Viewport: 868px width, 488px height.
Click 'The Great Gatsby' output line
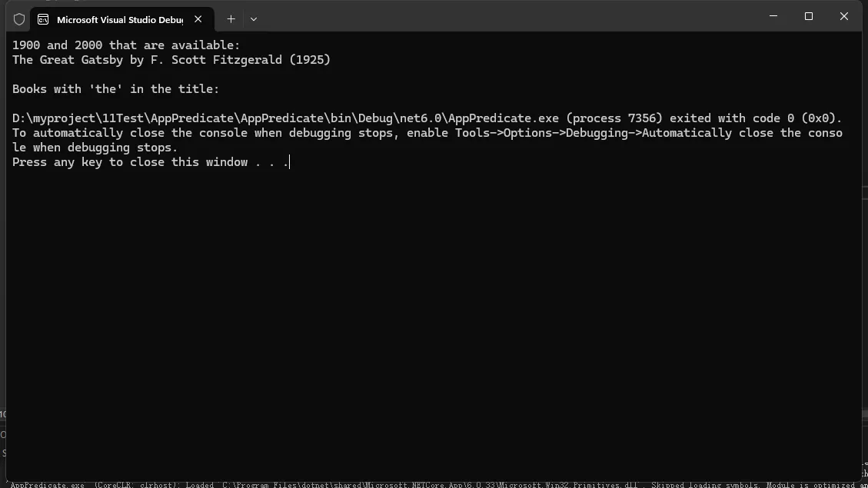click(171, 60)
